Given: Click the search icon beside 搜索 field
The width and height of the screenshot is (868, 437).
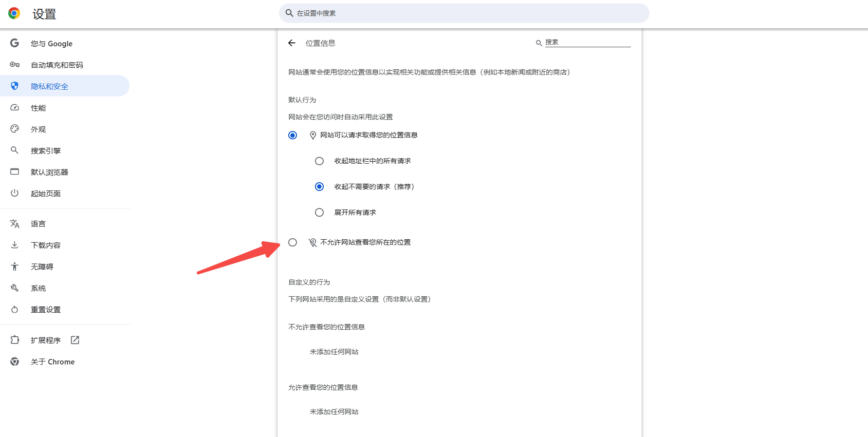Looking at the screenshot, I should tap(539, 43).
